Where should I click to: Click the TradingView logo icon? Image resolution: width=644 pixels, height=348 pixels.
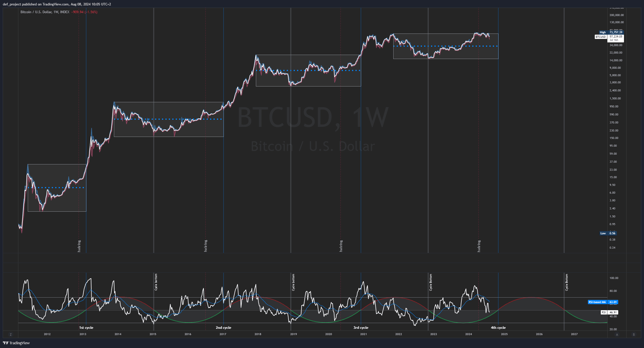pos(5,343)
